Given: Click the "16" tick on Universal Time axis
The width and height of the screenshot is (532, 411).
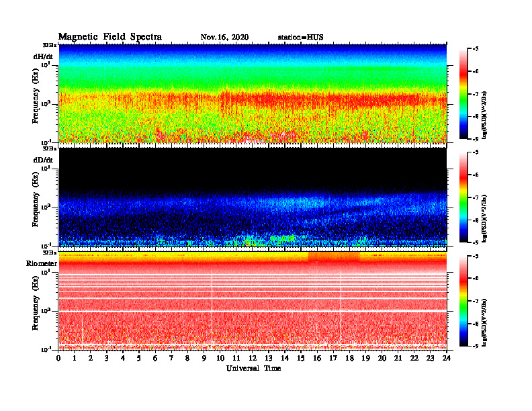Looking at the screenshot, I should click(317, 359).
